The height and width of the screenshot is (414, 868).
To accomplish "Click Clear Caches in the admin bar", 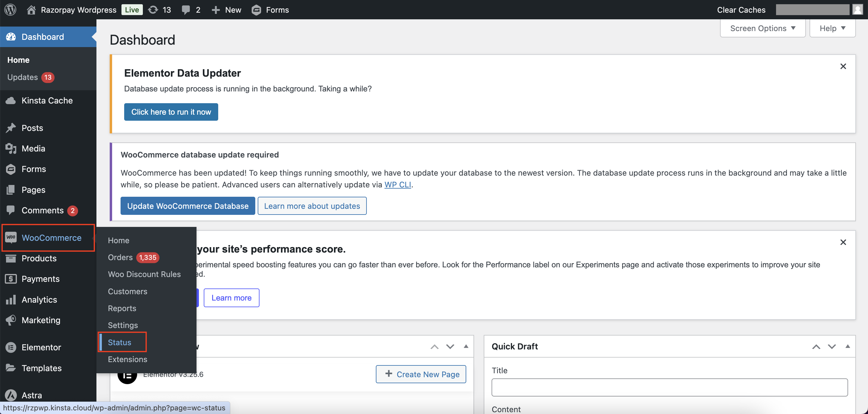I will coord(741,10).
